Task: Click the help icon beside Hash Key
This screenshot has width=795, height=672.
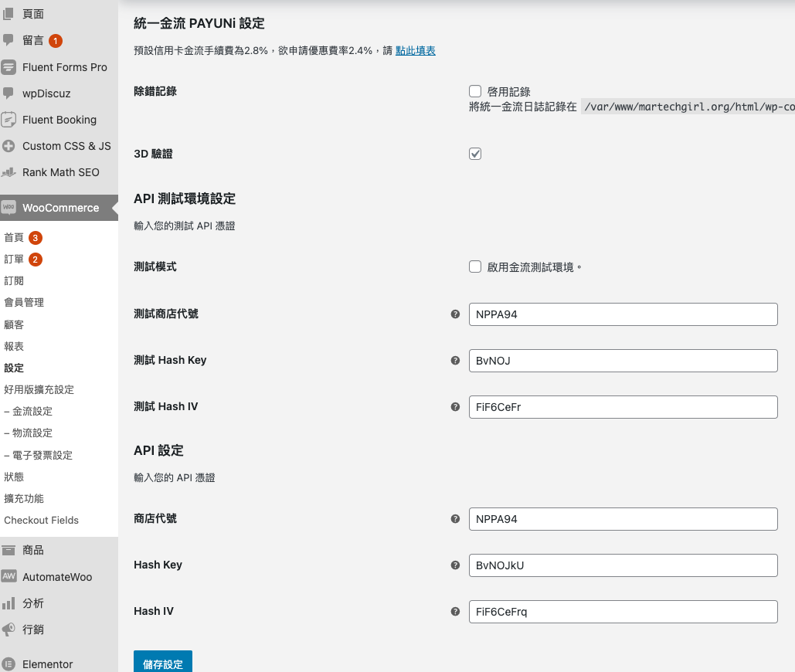Action: tap(455, 565)
